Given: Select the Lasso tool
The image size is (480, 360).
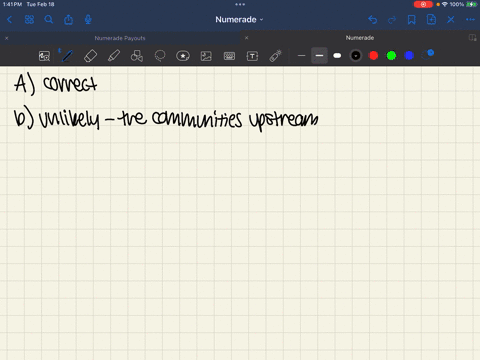Looking at the screenshot, I should [160, 56].
